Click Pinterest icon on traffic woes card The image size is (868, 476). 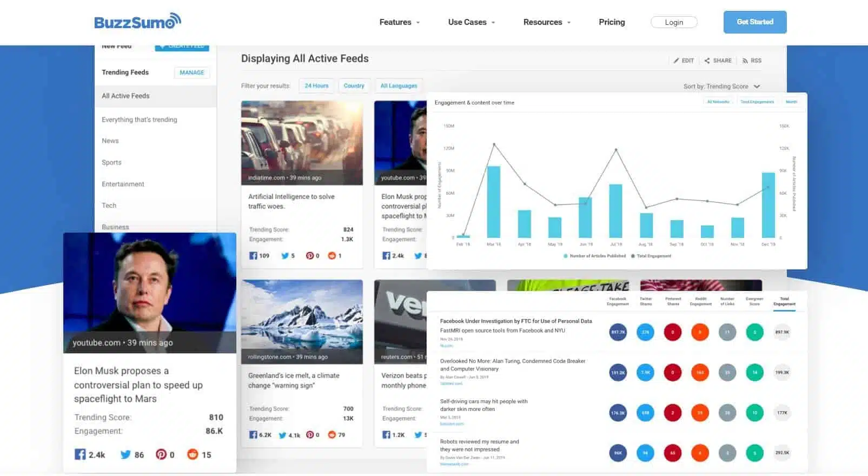[x=310, y=256]
